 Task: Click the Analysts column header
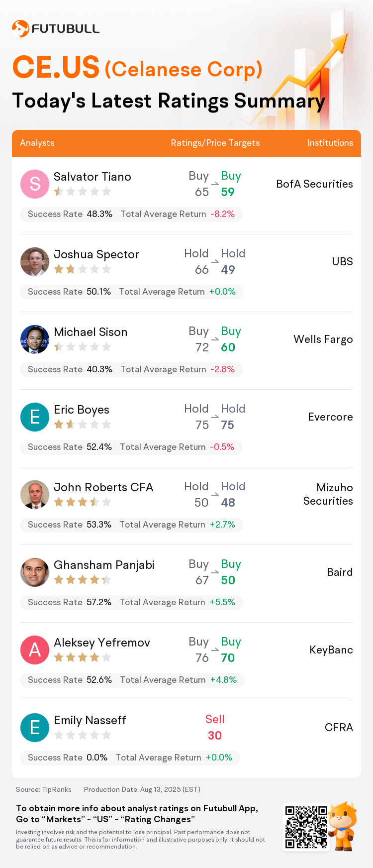click(x=37, y=143)
